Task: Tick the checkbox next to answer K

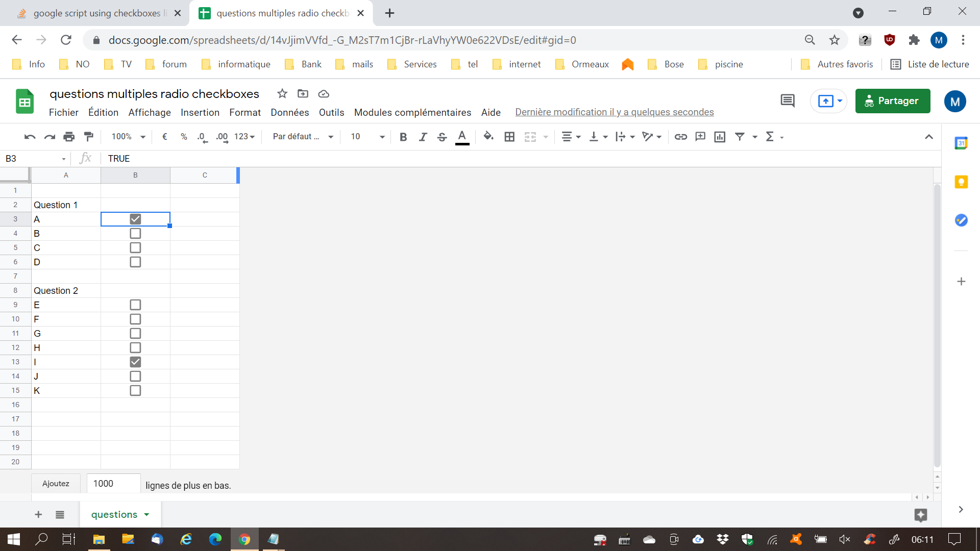Action: pos(135,390)
